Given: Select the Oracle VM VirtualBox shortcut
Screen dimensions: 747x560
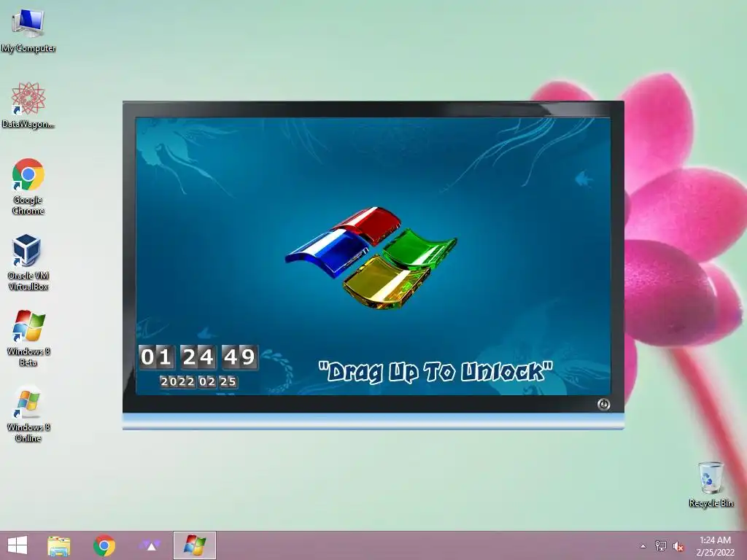Looking at the screenshot, I should 28,262.
